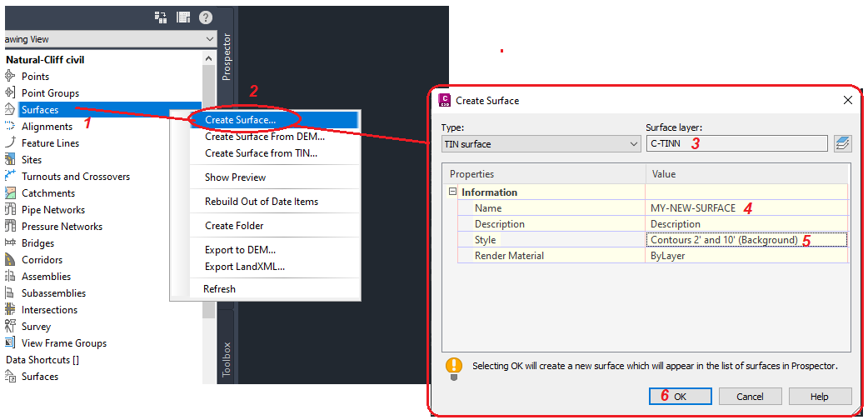Click the Style value Contours 2' and 10' cell

click(x=746, y=240)
